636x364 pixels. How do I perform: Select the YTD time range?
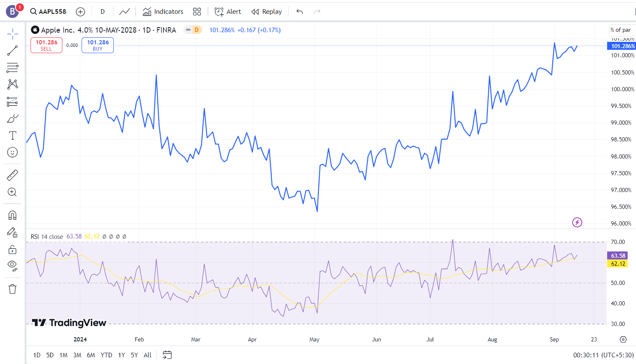[106, 355]
